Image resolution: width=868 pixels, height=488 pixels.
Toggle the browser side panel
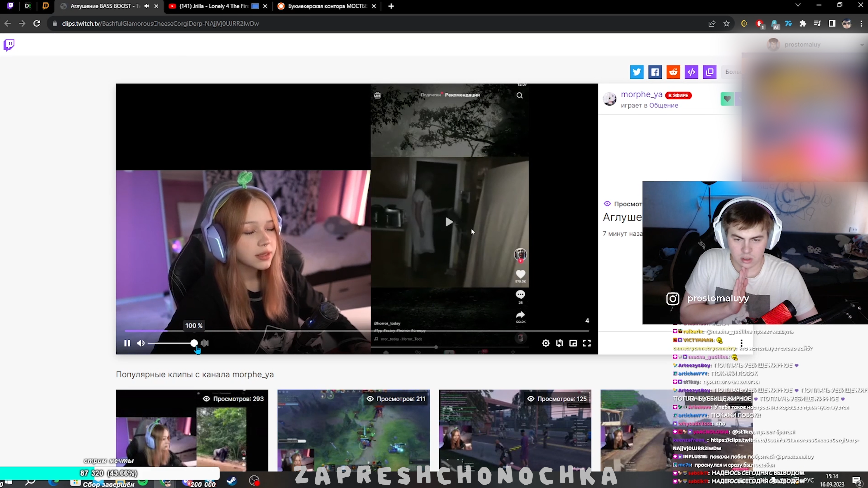coord(832,23)
